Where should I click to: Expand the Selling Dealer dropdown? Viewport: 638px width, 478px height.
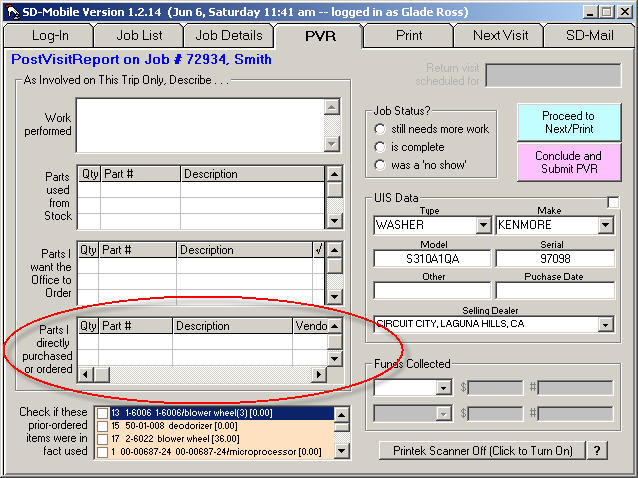[x=605, y=324]
